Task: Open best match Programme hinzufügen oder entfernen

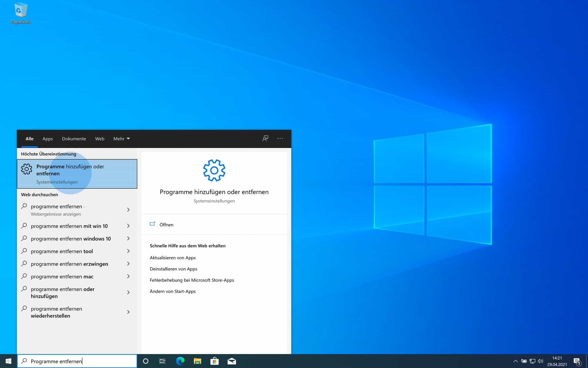Action: click(x=77, y=174)
